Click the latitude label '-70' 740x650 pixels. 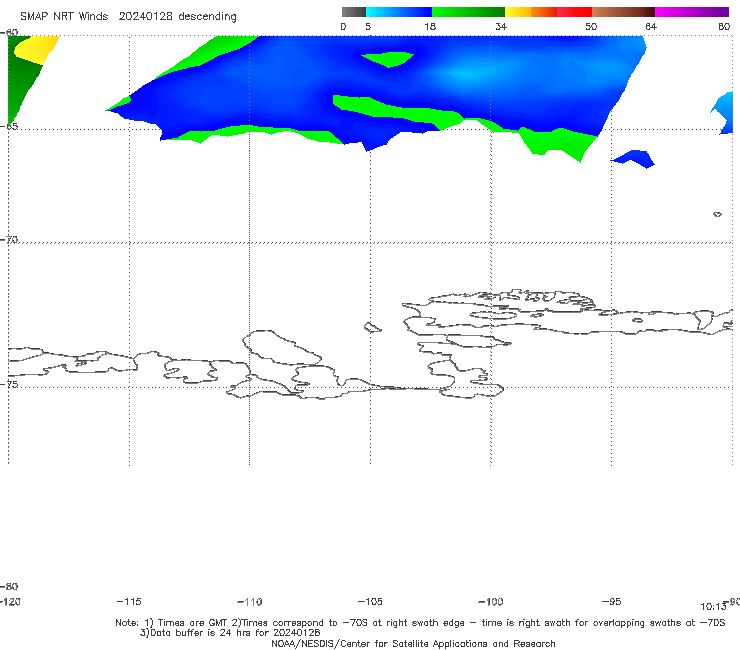9,239
